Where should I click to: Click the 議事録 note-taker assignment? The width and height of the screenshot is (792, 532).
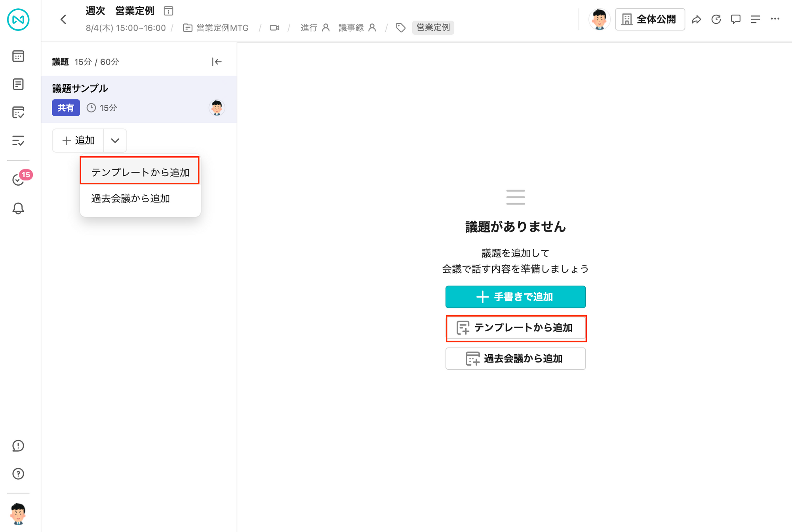358,28
